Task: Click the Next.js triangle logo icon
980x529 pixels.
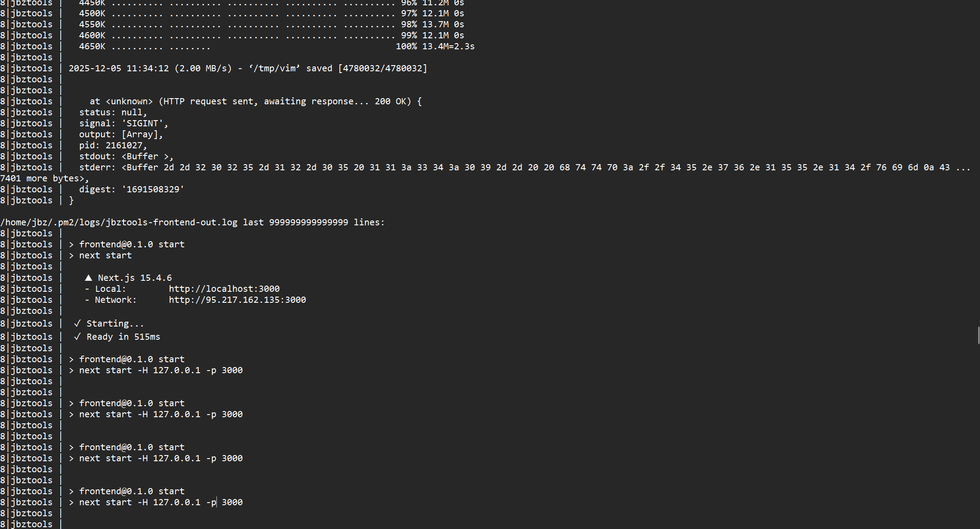Action: click(x=88, y=278)
